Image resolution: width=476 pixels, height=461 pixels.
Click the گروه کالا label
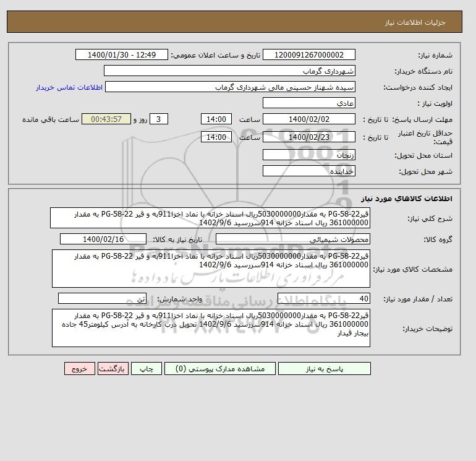tap(438, 239)
